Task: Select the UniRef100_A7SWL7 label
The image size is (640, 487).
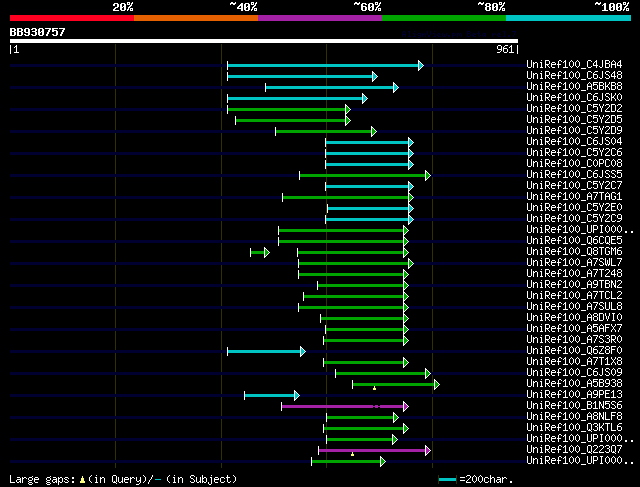Action: coord(574,262)
